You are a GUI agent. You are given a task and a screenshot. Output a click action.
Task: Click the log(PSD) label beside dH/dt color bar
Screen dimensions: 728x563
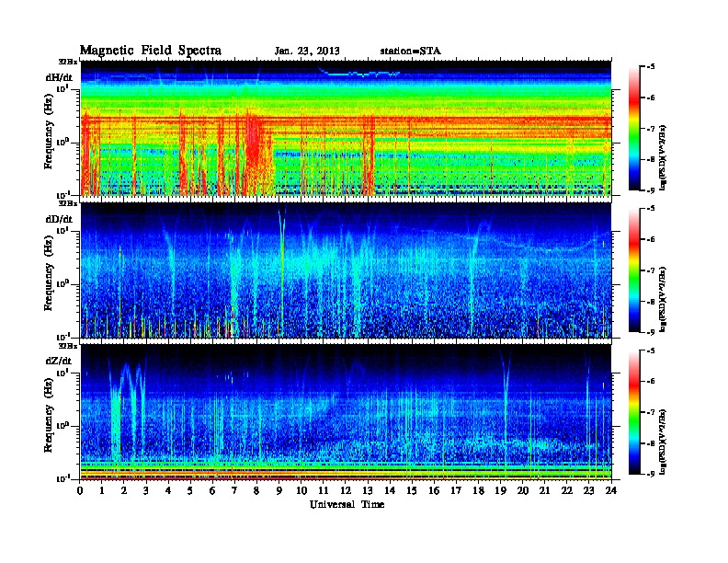pyautogui.click(x=664, y=157)
